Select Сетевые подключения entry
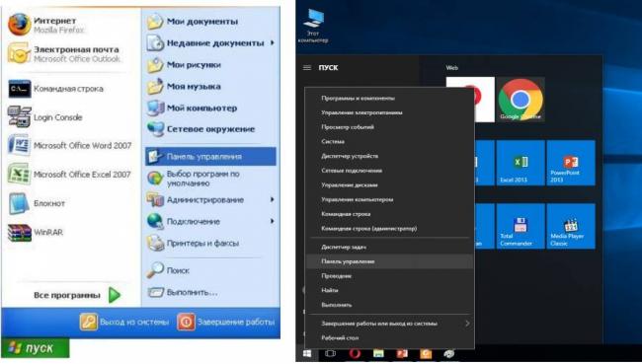The width and height of the screenshot is (642, 364). [389, 171]
